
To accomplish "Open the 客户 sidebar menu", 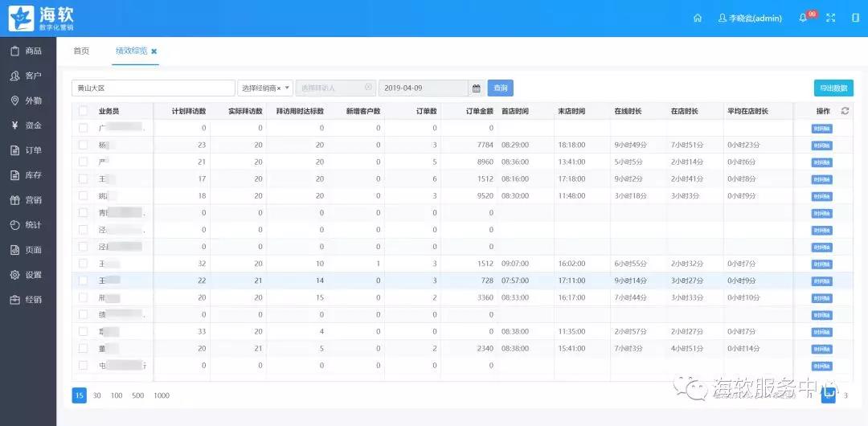I will 27,76.
